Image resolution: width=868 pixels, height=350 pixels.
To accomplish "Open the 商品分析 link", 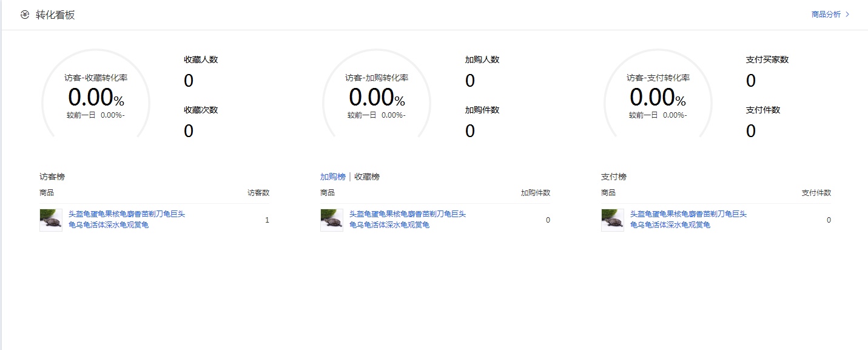I will click(826, 15).
